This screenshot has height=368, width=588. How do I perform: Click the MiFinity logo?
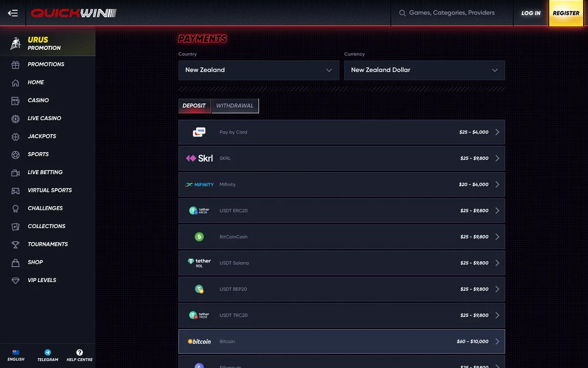(x=199, y=184)
